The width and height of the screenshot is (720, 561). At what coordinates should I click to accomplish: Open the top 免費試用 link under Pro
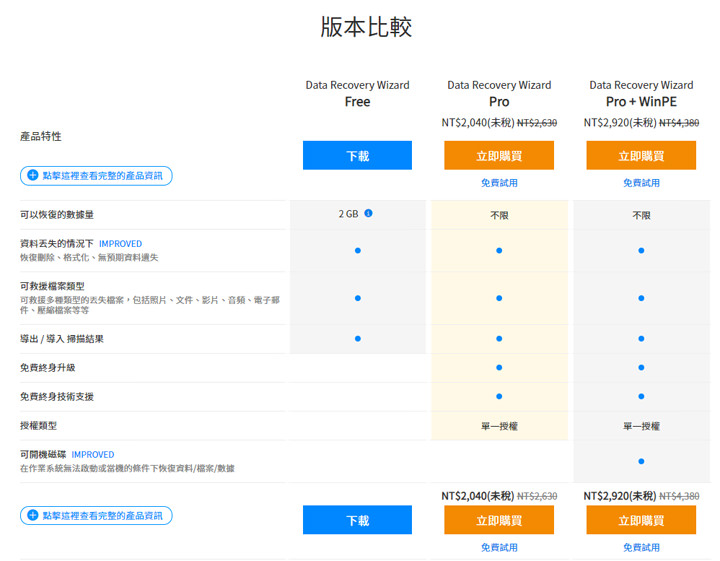pos(499,183)
